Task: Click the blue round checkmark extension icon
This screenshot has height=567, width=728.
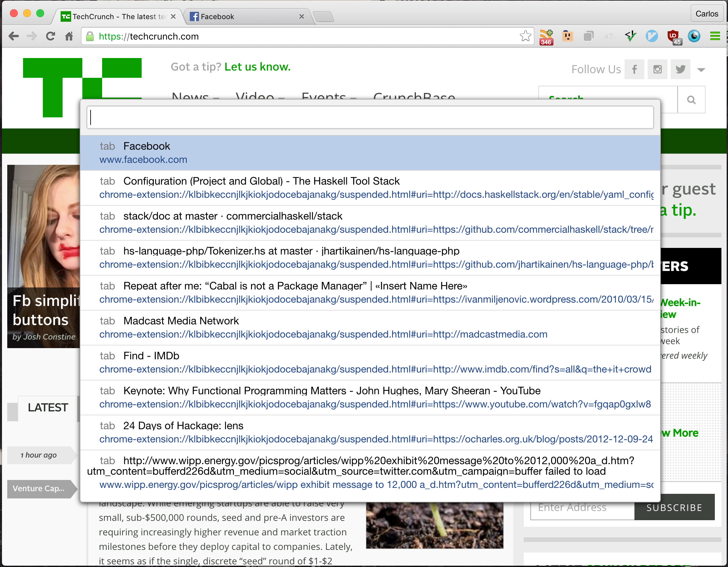Action: (x=652, y=36)
